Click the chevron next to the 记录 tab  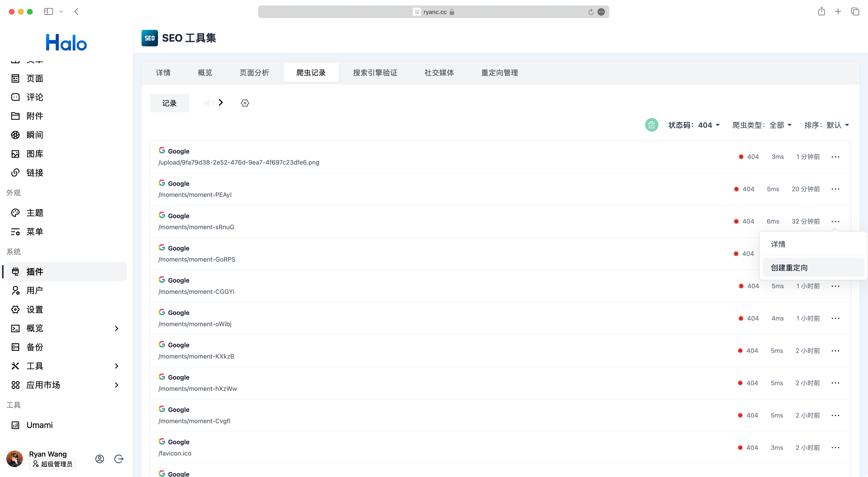221,102
